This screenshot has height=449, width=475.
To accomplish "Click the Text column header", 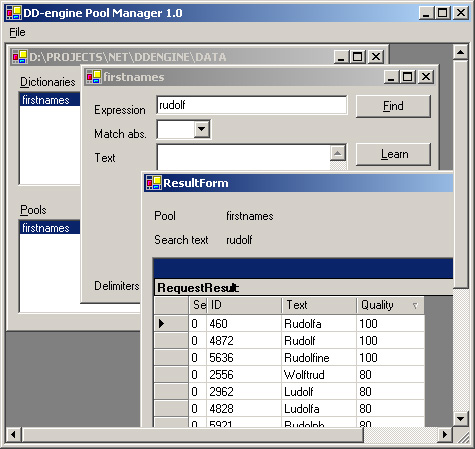I will coord(319,305).
